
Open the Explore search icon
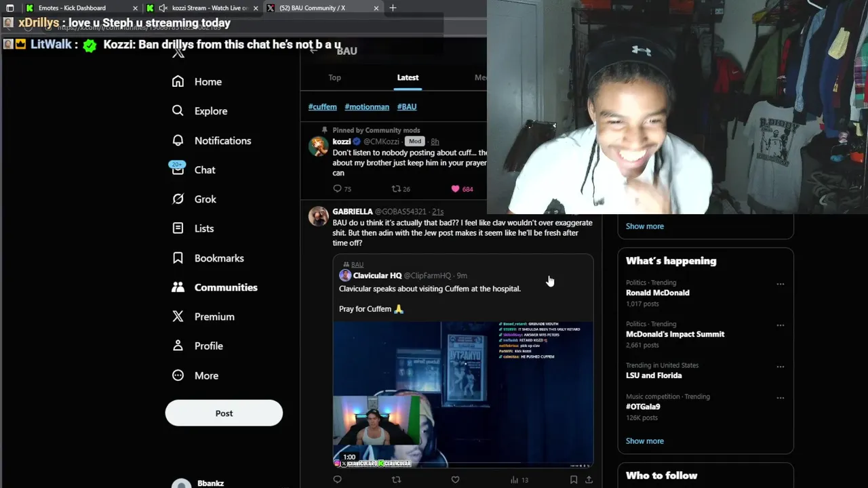(x=178, y=110)
